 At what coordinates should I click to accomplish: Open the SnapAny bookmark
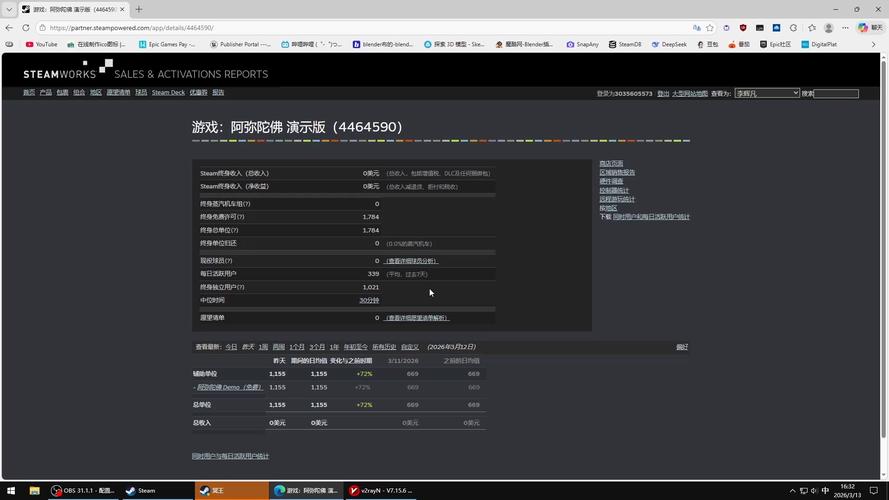[582, 44]
